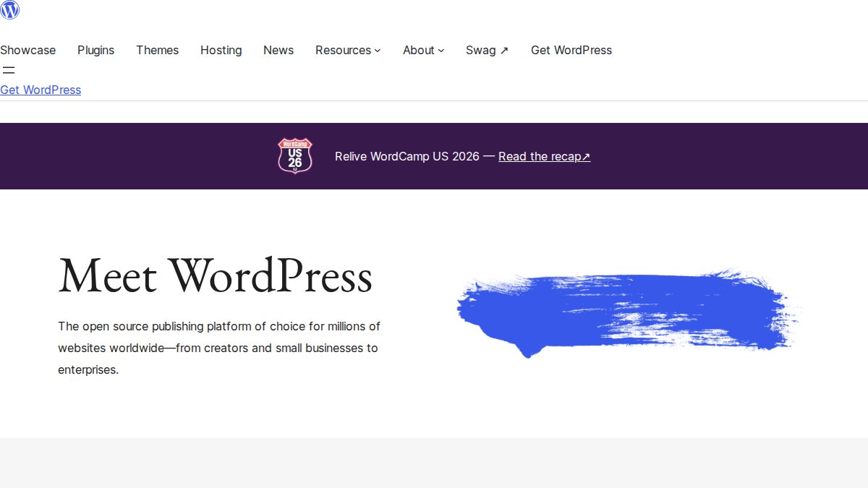Follow the Read the recap link

(x=544, y=156)
